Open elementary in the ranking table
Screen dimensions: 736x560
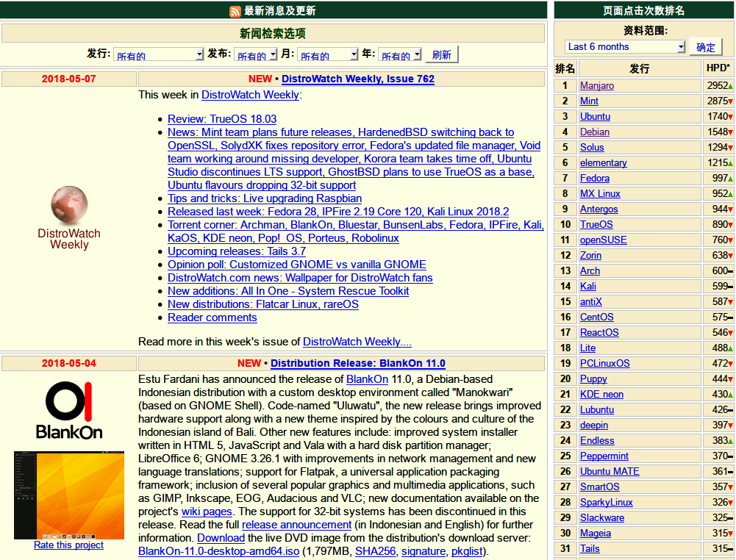[x=604, y=162]
